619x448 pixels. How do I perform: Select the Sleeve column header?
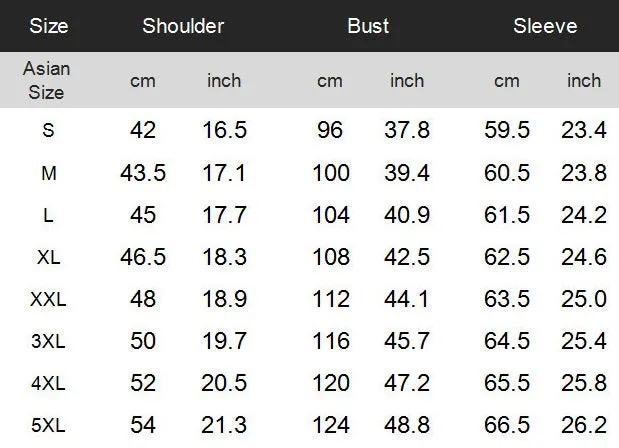pos(545,26)
